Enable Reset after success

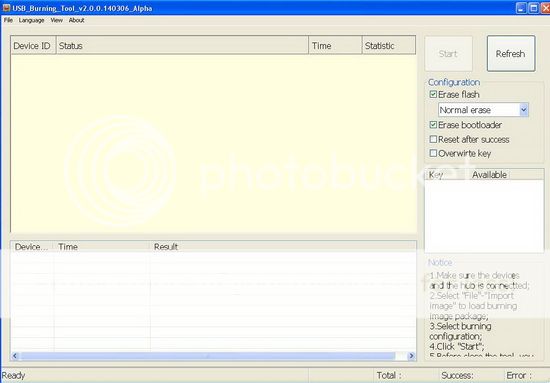433,139
